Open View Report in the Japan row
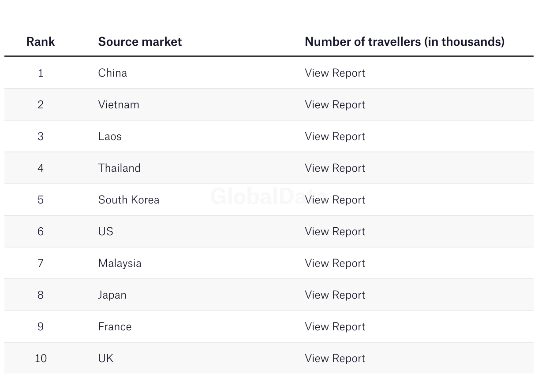Image resolution: width=538 pixels, height=392 pixels. [335, 295]
